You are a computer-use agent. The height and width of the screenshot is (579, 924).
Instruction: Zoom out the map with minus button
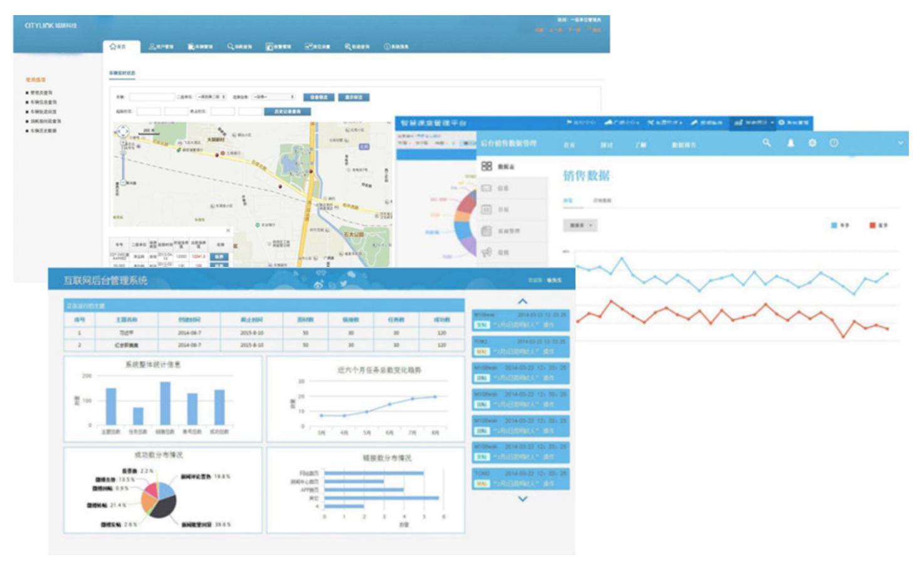pos(123,183)
